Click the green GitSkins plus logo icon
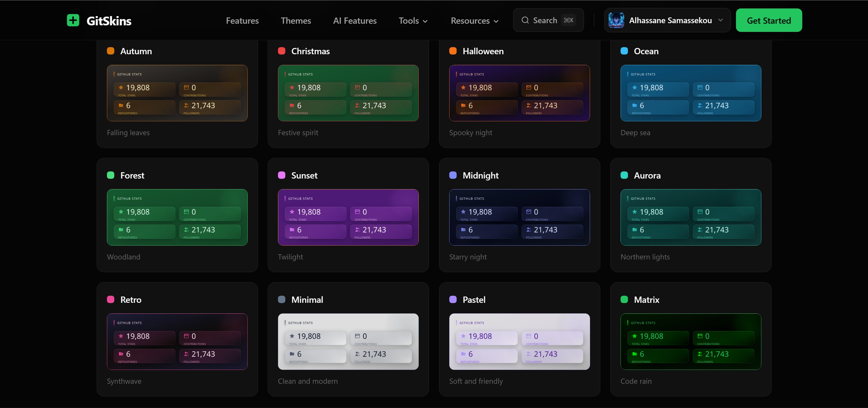This screenshot has width=868, height=408. point(73,20)
